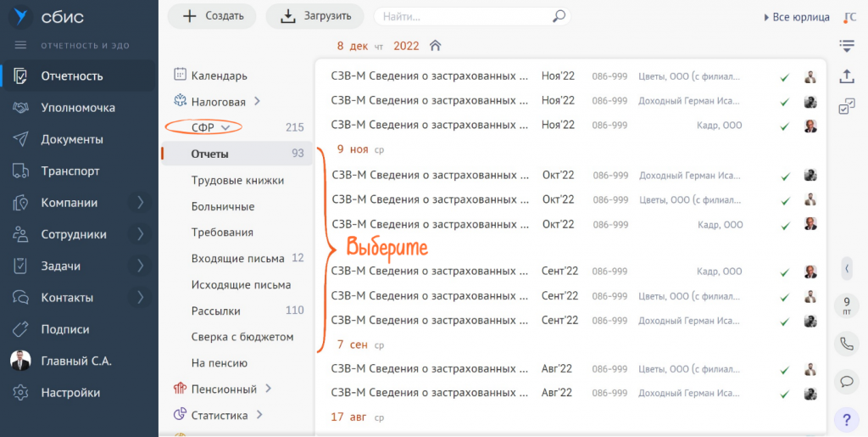
Task: Click the upload icon in right panel
Action: (846, 76)
